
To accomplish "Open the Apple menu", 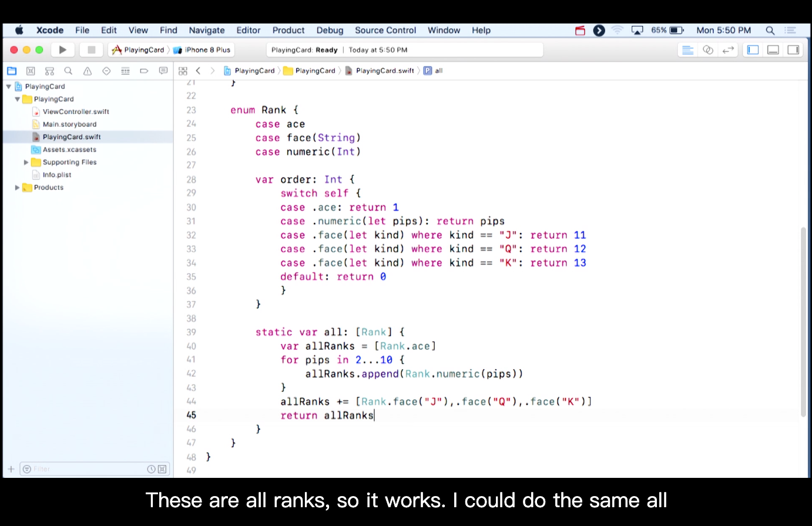I will (19, 31).
